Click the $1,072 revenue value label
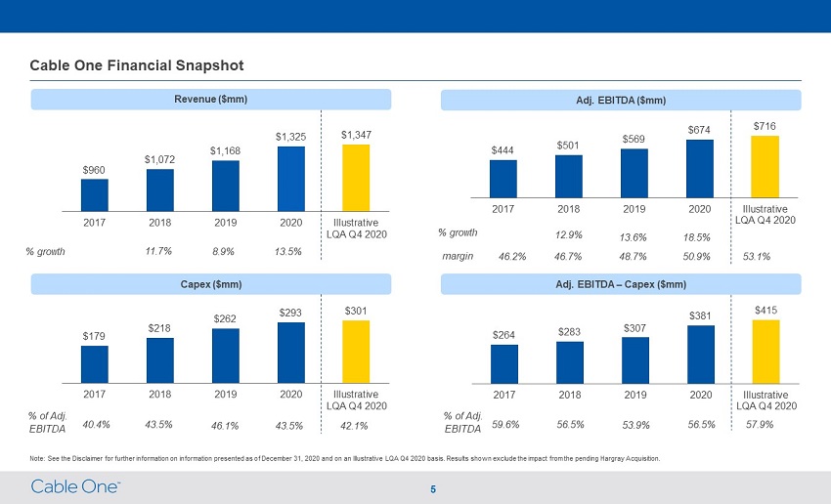The width and height of the screenshot is (831, 504). point(159,159)
